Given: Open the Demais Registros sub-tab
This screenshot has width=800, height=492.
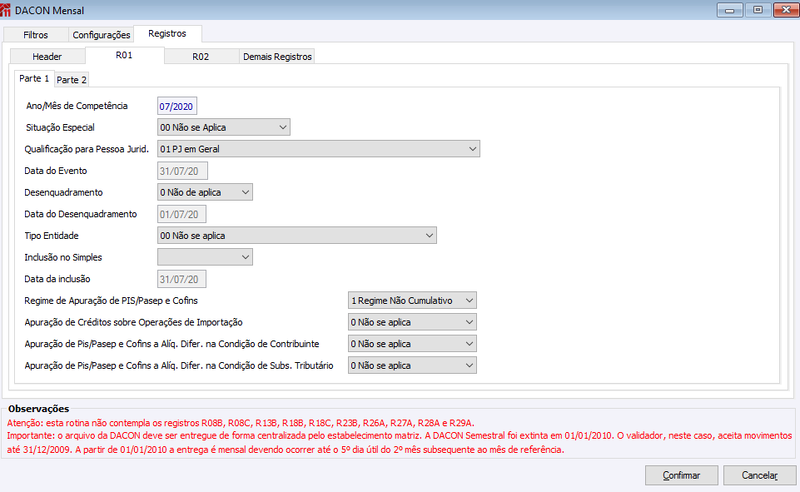Looking at the screenshot, I should coord(277,57).
